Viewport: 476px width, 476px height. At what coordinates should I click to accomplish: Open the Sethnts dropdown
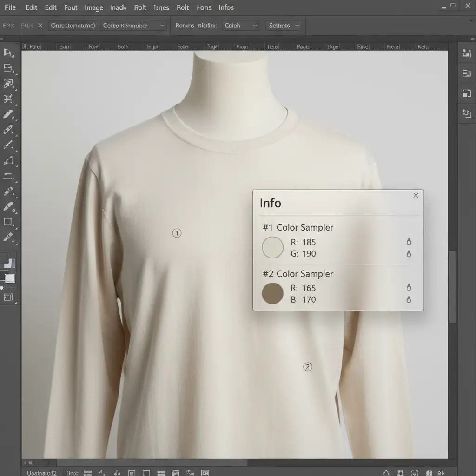[284, 26]
